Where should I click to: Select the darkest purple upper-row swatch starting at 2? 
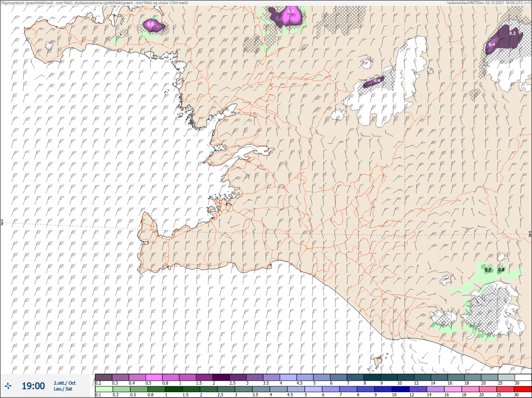click(x=222, y=377)
